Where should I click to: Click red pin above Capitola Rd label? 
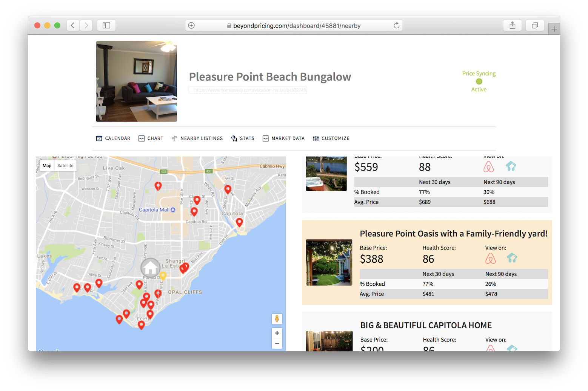194,212
